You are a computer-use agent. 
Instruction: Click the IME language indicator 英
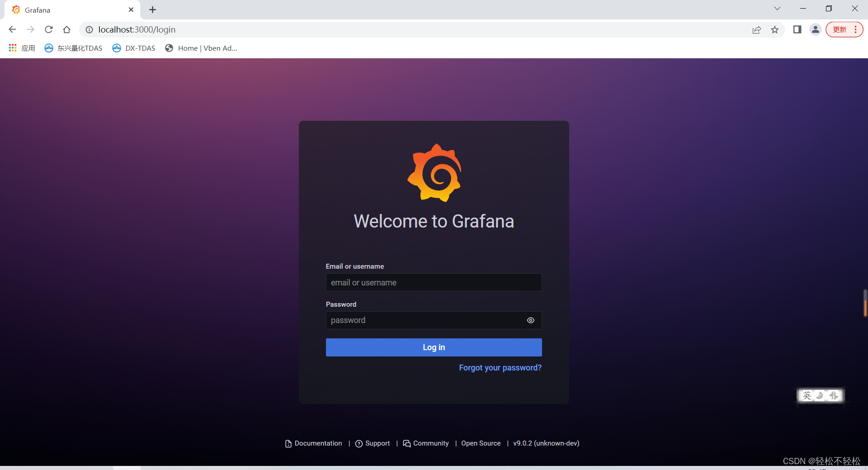tap(807, 396)
